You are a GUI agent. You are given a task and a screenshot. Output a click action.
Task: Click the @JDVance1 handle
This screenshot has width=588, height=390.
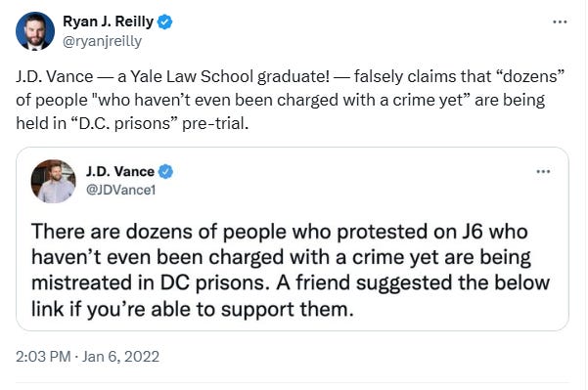click(x=120, y=190)
